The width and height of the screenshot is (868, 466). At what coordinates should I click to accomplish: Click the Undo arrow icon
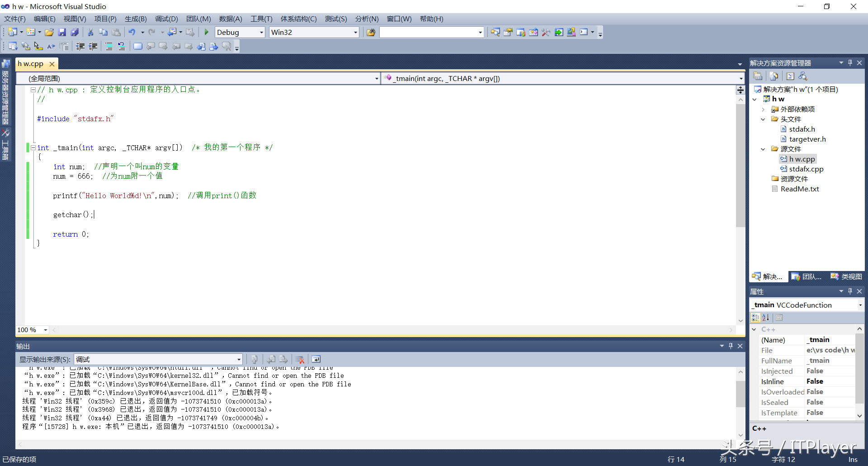coord(132,32)
